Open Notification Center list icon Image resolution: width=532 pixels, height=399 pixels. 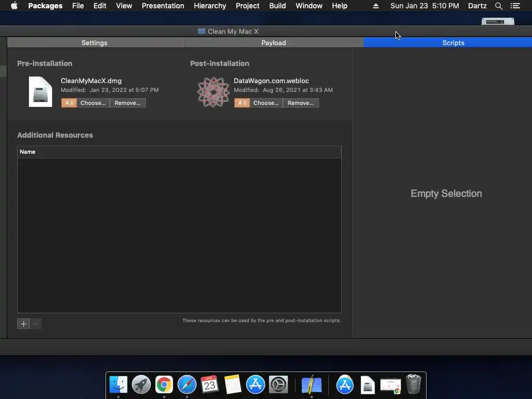(x=515, y=6)
